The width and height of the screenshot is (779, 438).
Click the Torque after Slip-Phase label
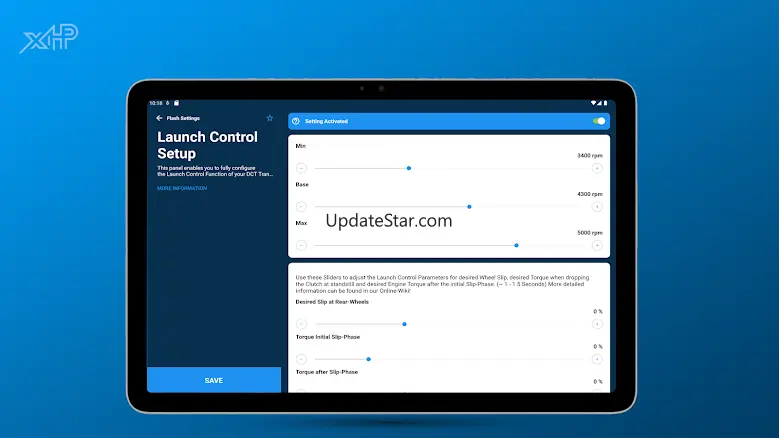coord(327,372)
